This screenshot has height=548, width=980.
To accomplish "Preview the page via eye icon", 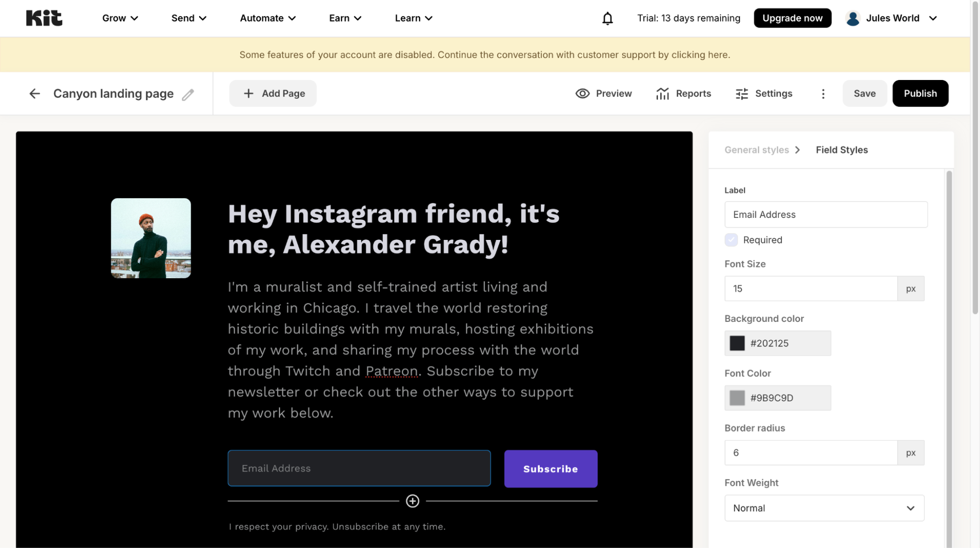I will (582, 94).
